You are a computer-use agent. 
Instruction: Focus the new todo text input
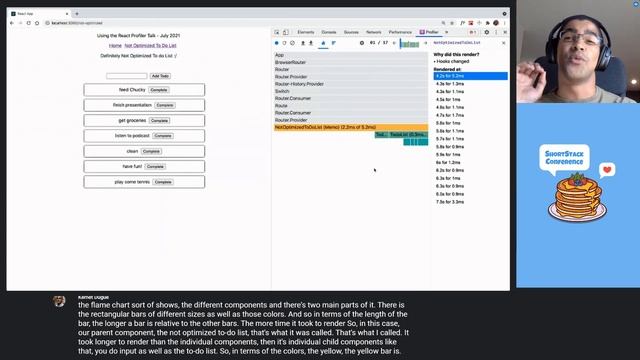(x=127, y=76)
